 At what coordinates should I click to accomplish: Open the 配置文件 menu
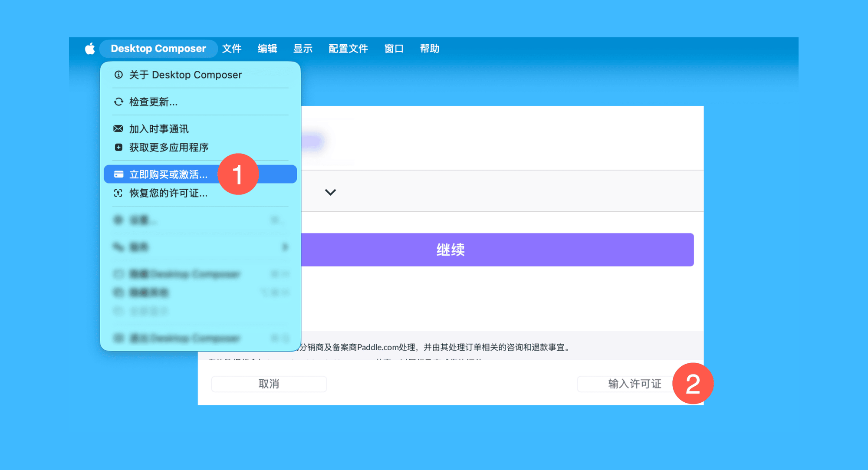pos(349,49)
